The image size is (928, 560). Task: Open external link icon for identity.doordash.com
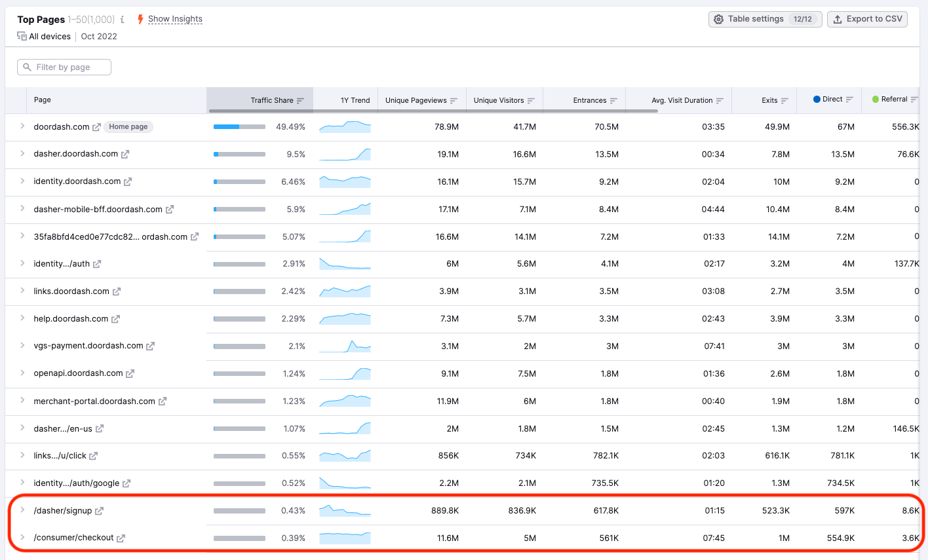click(128, 182)
